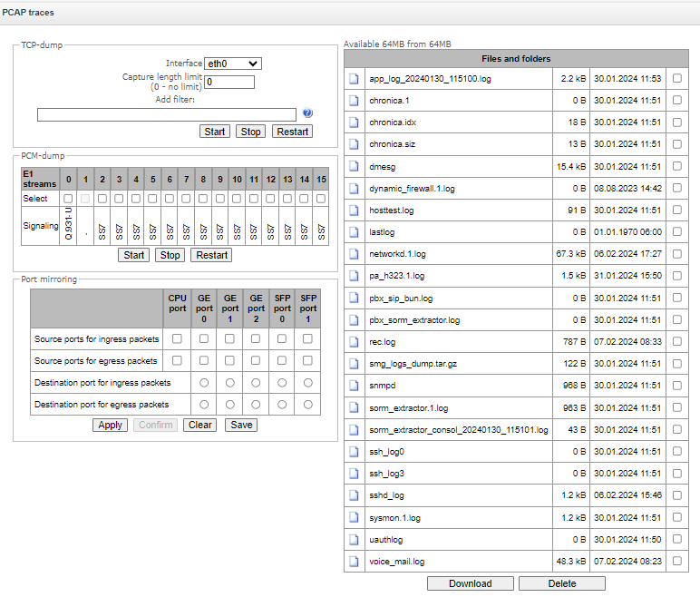The height and width of the screenshot is (607, 700).
Task: Click the file icon for voice_mail.log
Action: (355, 562)
